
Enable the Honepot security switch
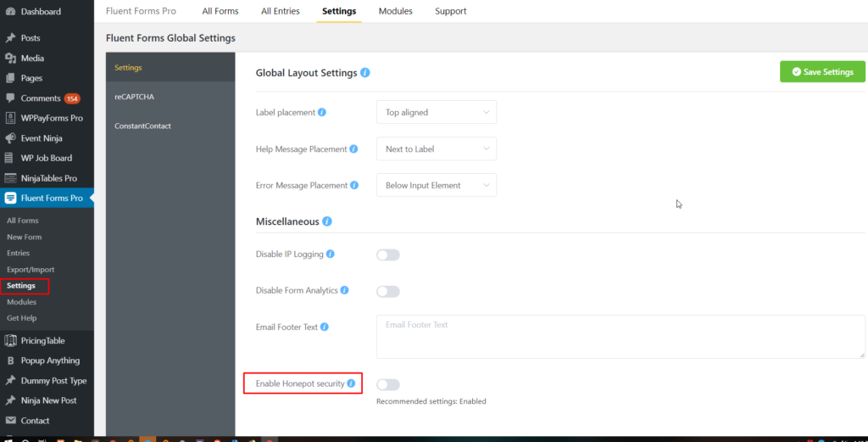point(388,384)
